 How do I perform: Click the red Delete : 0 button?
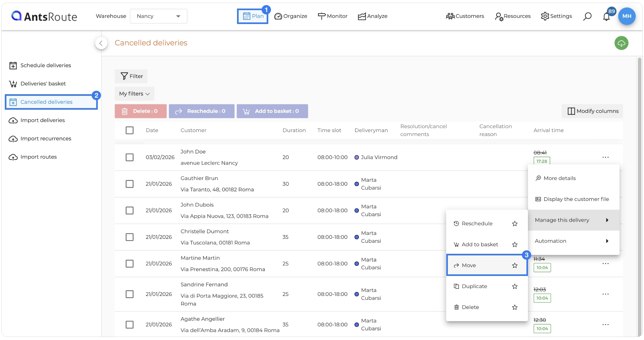[x=141, y=111]
